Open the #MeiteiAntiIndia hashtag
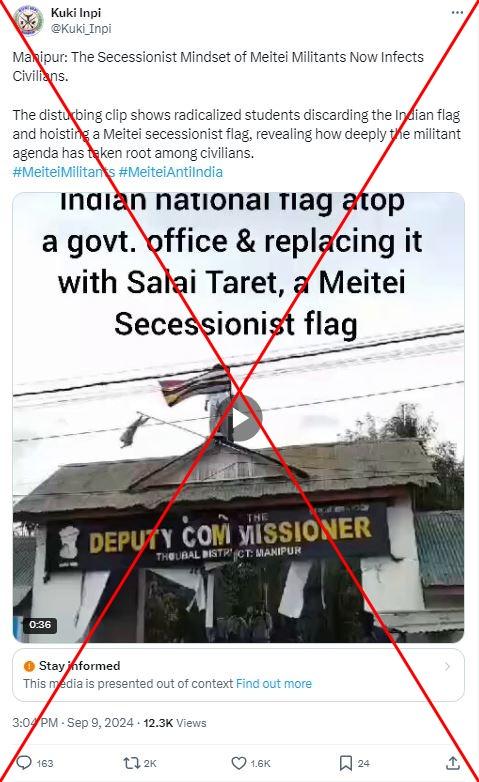Image resolution: width=479 pixels, height=782 pixels. coord(171,172)
